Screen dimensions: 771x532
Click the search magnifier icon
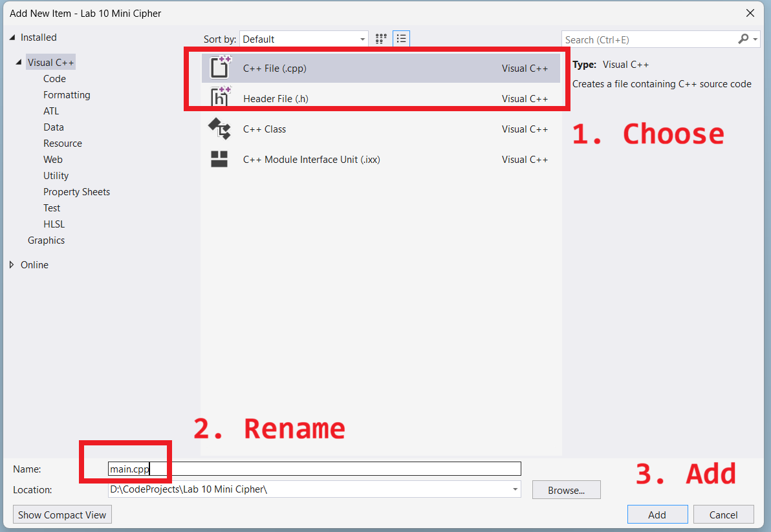click(x=743, y=39)
